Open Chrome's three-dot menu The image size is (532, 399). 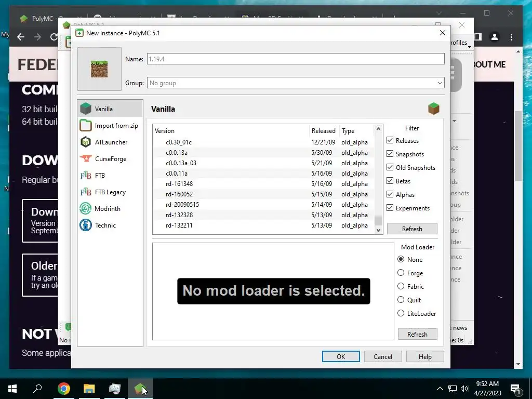point(511,37)
